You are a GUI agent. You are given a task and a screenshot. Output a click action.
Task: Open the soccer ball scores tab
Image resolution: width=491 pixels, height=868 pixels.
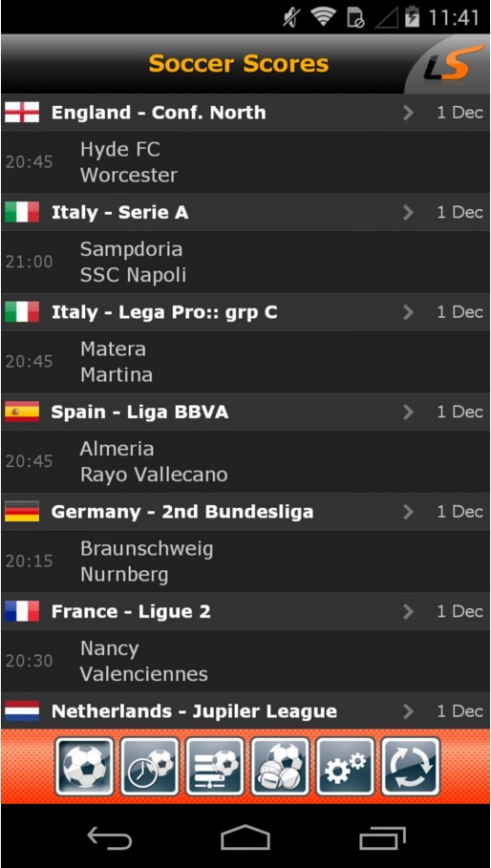(84, 767)
